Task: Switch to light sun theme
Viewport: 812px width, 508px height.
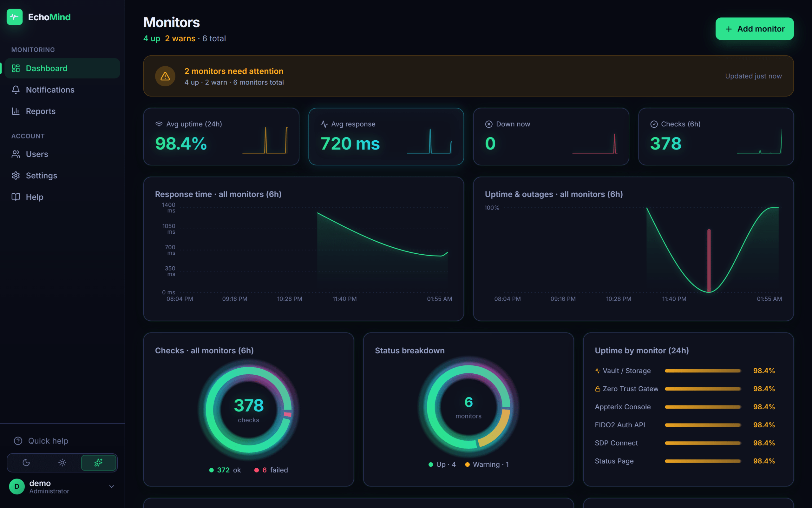Action: pyautogui.click(x=62, y=463)
